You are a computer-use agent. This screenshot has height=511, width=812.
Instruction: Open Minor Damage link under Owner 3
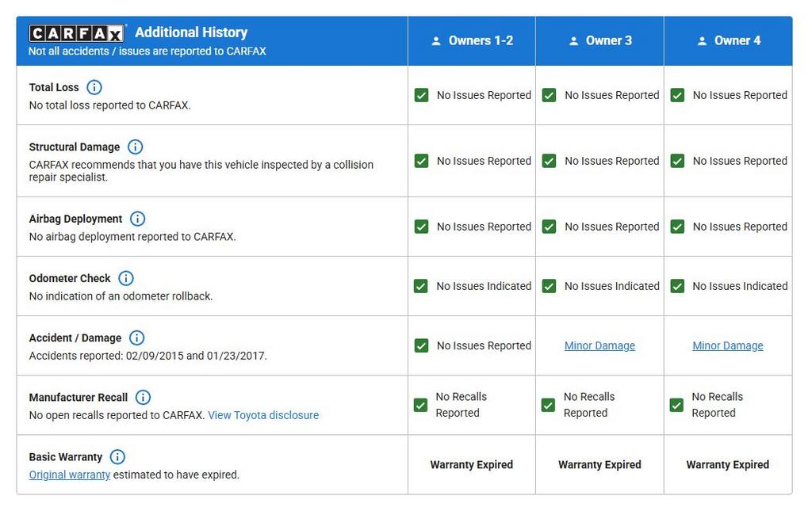point(599,345)
